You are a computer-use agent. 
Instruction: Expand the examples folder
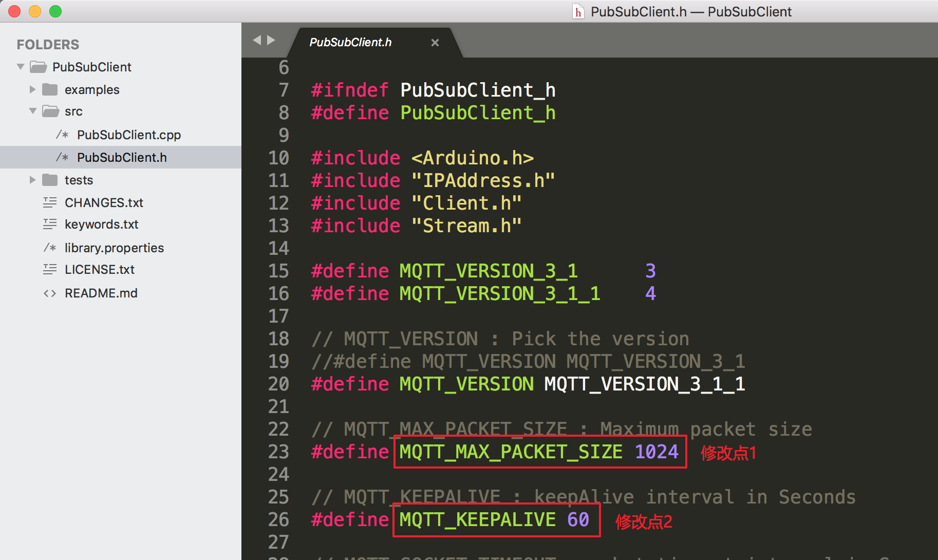(x=32, y=89)
